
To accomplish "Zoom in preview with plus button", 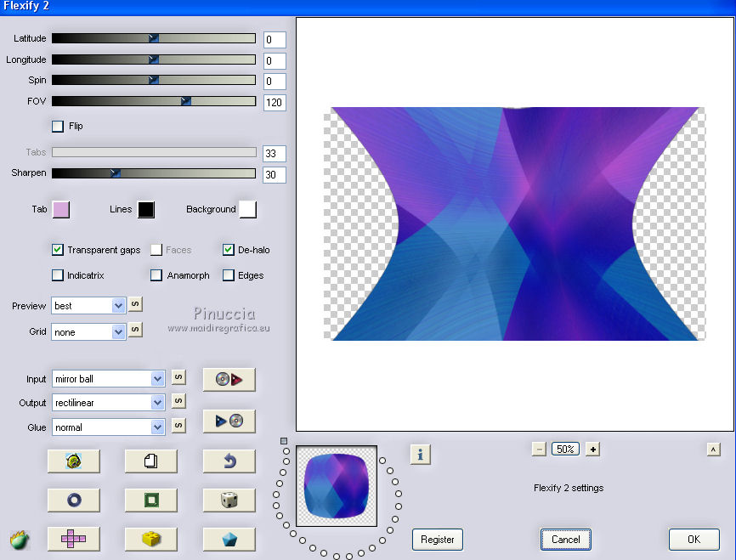I will [593, 450].
